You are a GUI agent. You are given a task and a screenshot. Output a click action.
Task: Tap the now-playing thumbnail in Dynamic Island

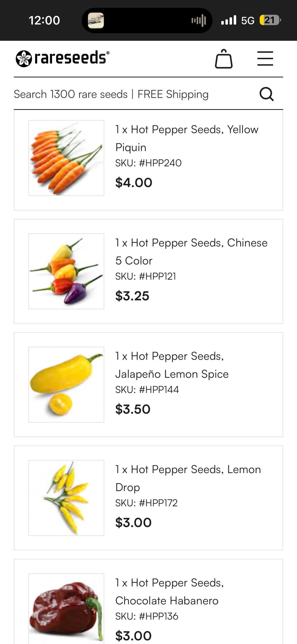click(x=96, y=20)
